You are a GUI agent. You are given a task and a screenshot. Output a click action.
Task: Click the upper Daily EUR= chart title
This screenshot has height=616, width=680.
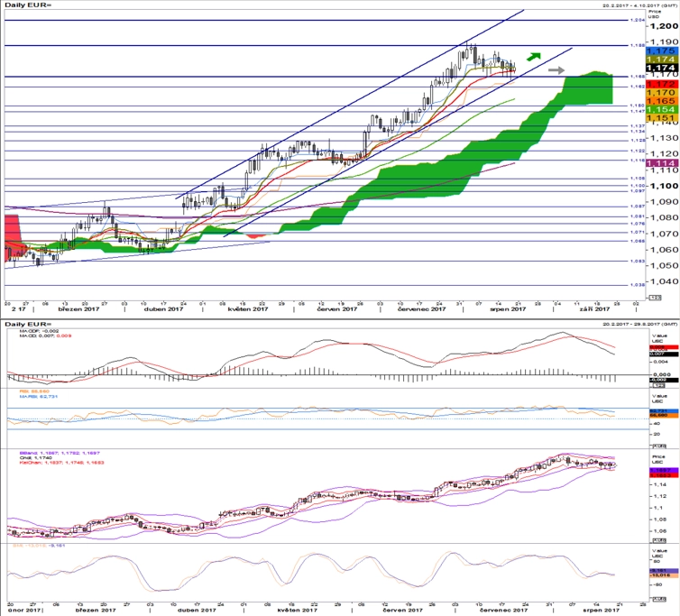pyautogui.click(x=28, y=5)
